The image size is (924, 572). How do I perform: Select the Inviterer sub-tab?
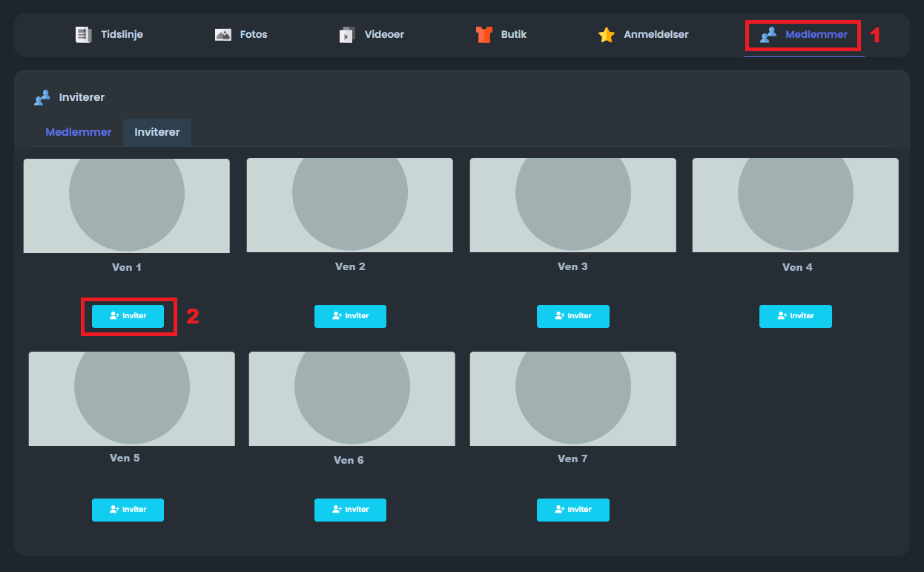pyautogui.click(x=157, y=132)
